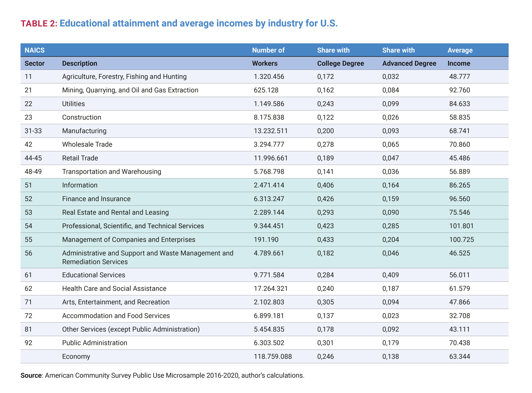Click the NAICS column header
532x393 pixels.
(x=34, y=50)
